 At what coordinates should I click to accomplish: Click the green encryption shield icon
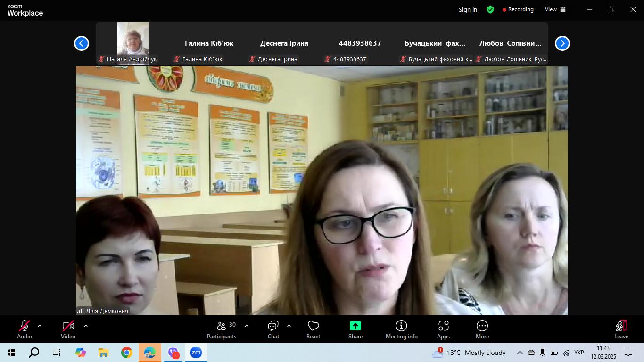point(490,9)
